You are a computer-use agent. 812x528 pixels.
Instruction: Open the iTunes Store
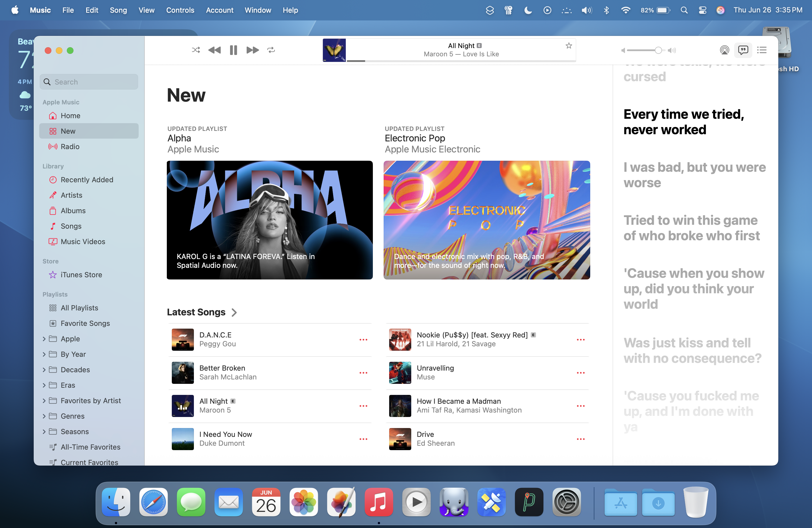(89, 274)
